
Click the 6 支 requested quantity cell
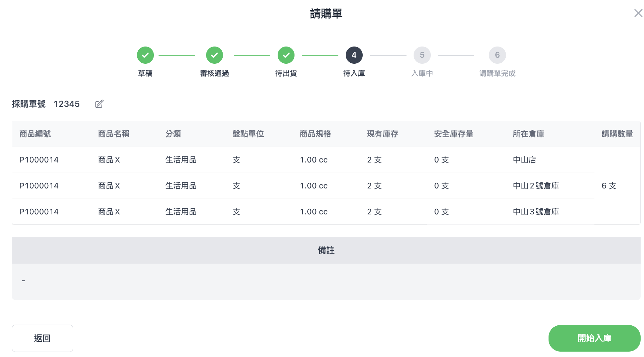coord(609,186)
